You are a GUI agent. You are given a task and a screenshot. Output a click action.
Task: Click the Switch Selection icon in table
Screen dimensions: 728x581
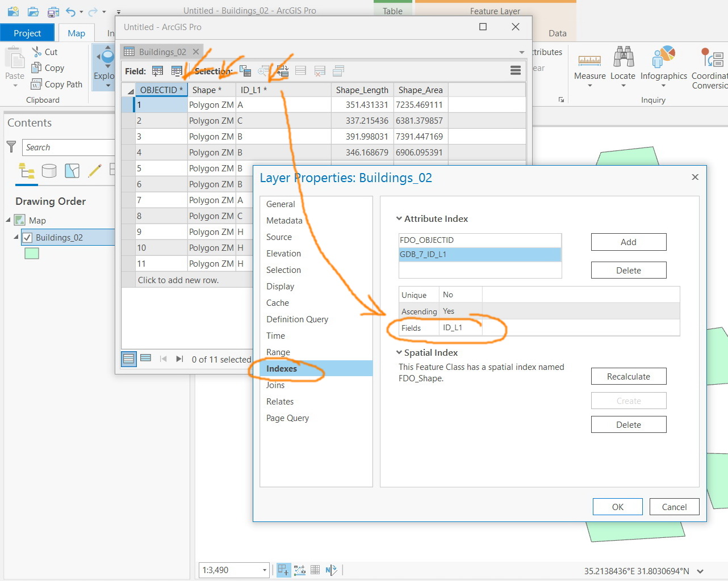[x=283, y=71]
